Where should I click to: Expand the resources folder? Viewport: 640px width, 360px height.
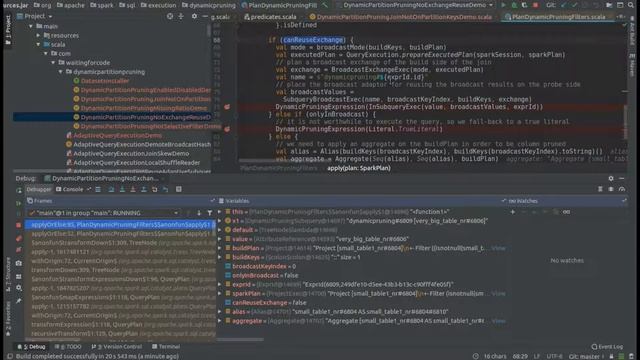click(x=38, y=36)
